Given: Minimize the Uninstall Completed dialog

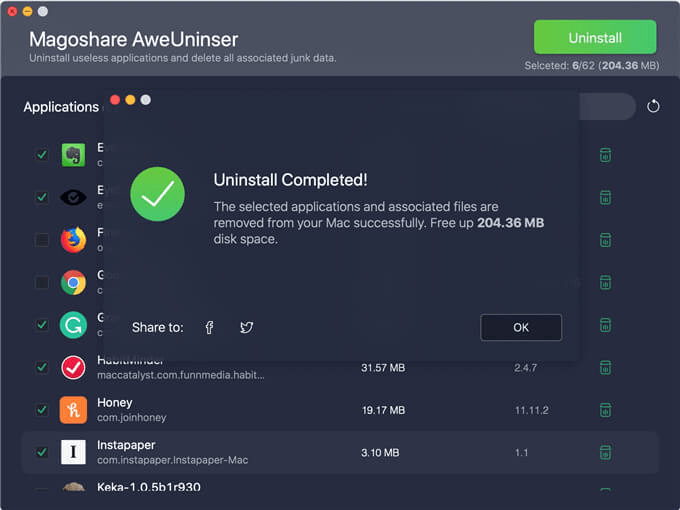Looking at the screenshot, I should [130, 100].
